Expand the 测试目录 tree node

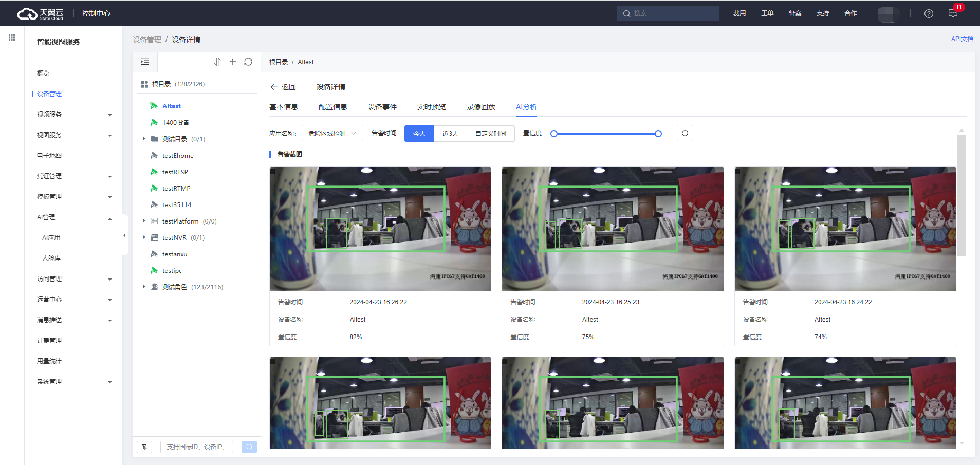[x=144, y=139]
